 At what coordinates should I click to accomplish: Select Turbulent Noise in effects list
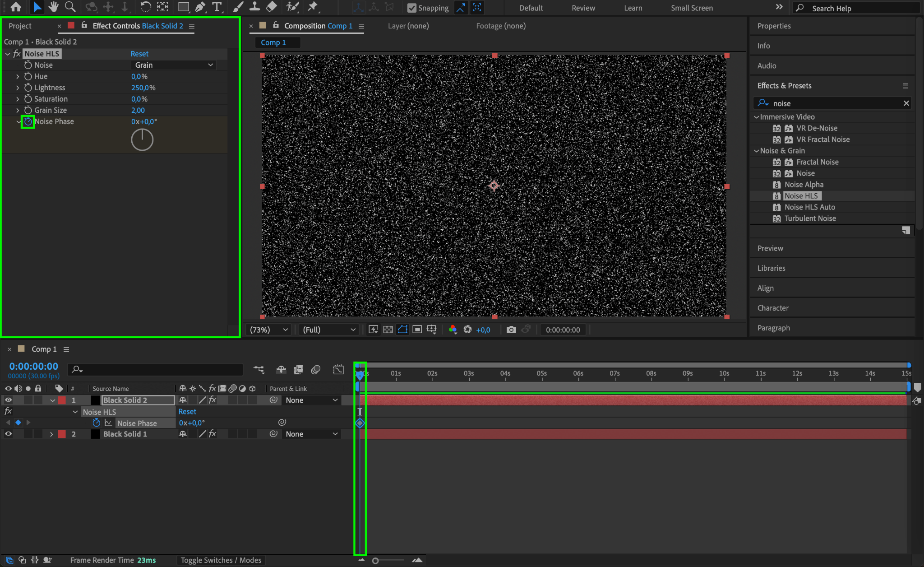(x=810, y=218)
